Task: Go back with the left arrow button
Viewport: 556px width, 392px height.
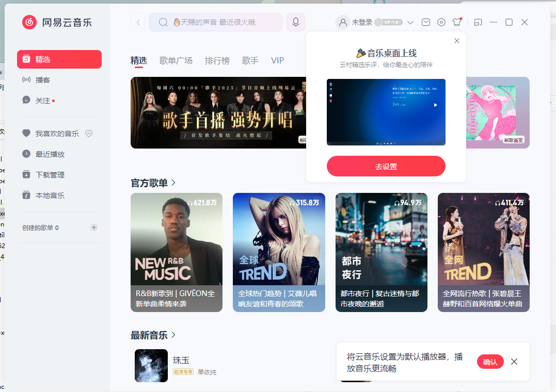Action: (x=138, y=22)
